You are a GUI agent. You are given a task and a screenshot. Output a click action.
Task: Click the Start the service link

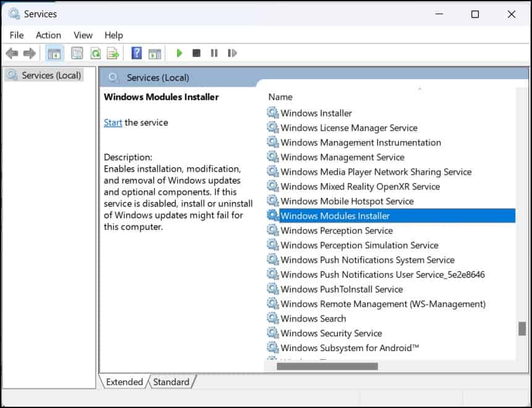[113, 122]
